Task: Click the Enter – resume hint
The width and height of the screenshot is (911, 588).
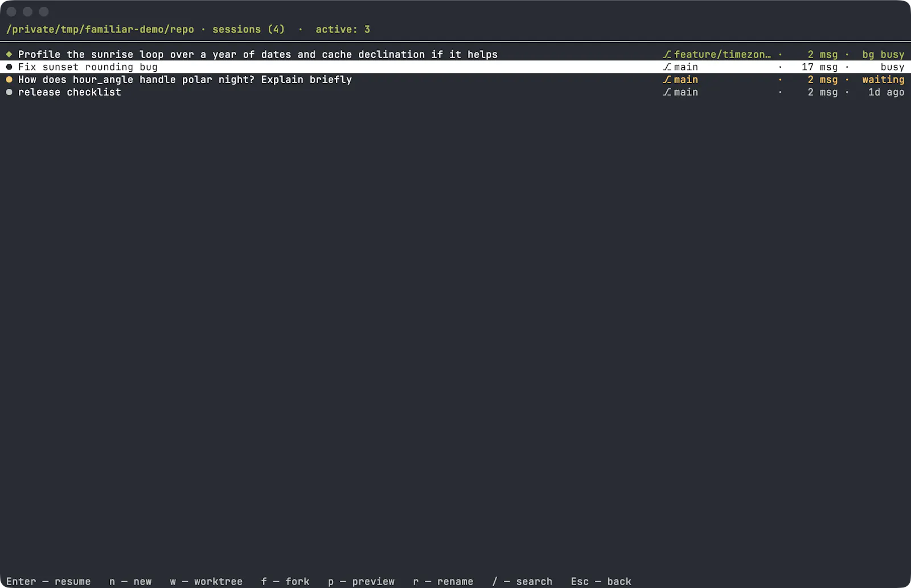Action: point(48,581)
